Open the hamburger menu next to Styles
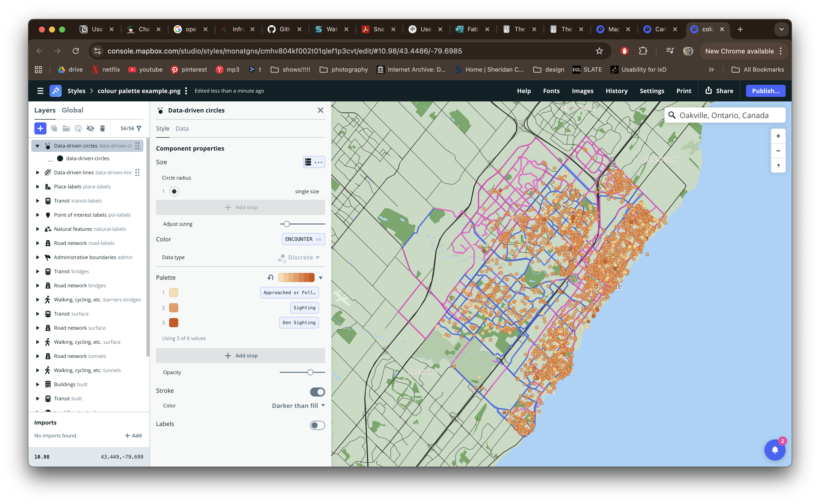 coord(40,91)
